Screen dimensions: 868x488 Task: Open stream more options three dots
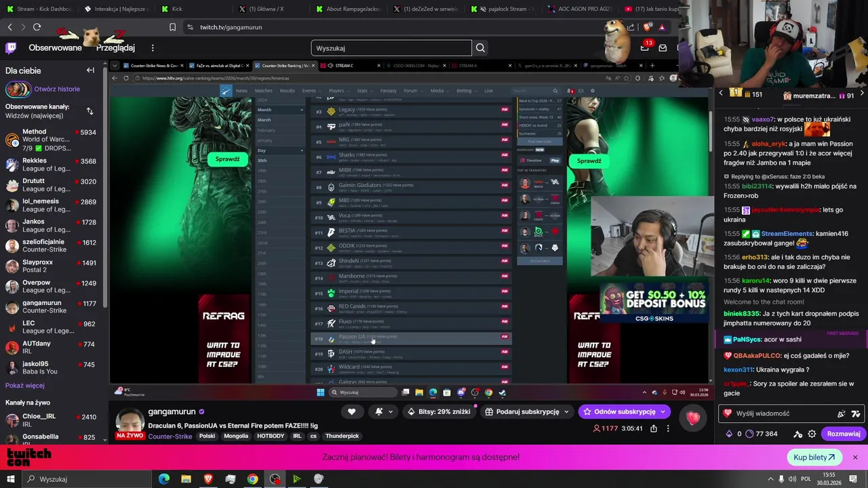[668, 428]
